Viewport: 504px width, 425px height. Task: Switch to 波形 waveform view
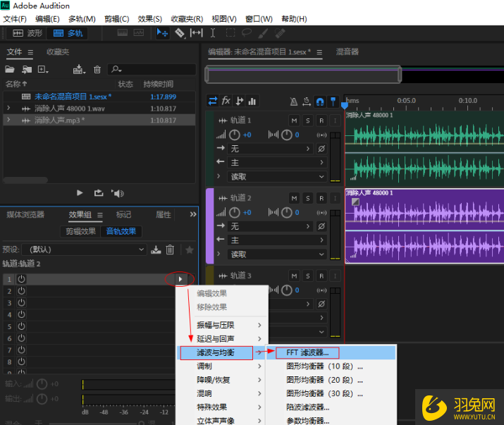27,33
